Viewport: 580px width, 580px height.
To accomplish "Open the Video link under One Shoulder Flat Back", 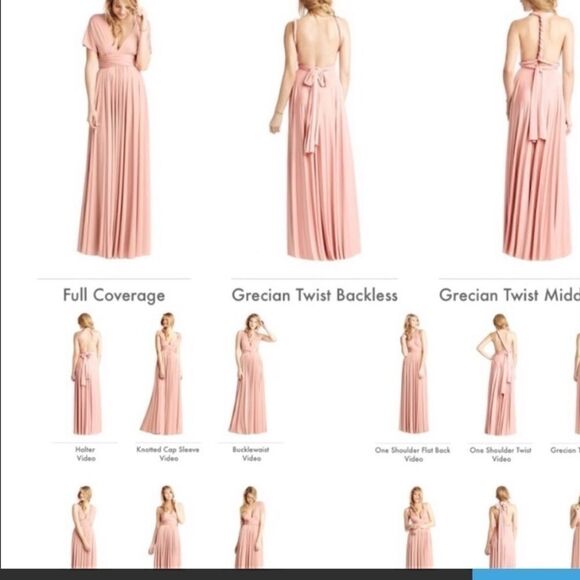I will [414, 459].
